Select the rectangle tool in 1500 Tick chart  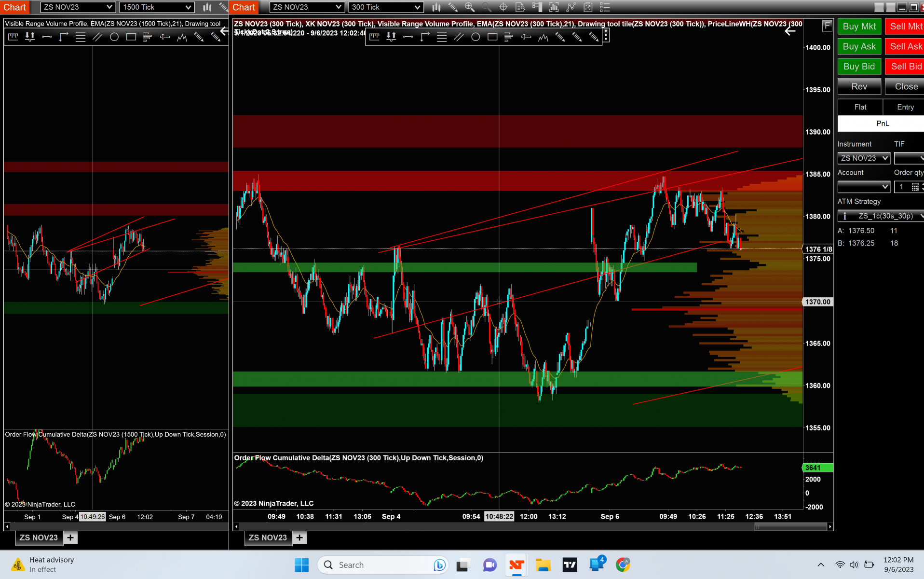131,37
